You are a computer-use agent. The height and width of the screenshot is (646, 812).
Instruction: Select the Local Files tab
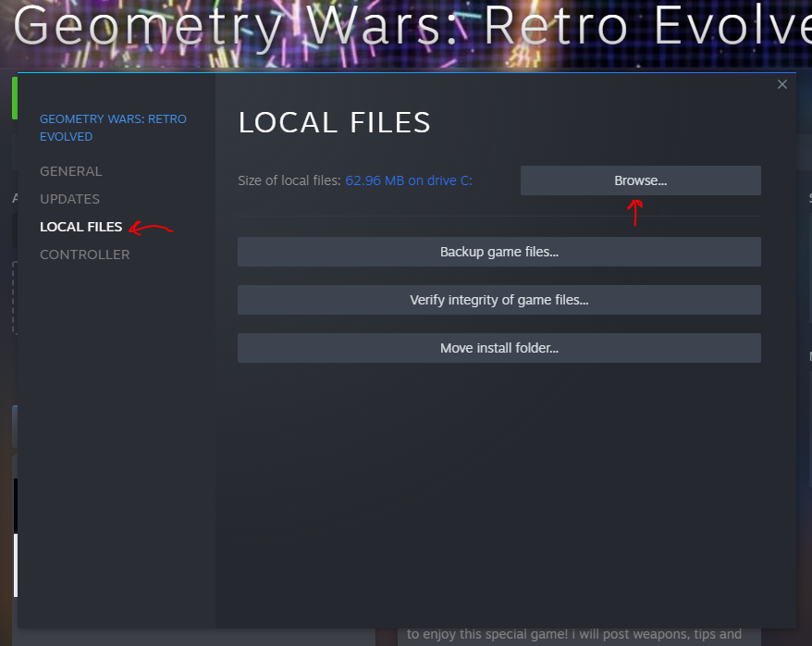coord(80,227)
